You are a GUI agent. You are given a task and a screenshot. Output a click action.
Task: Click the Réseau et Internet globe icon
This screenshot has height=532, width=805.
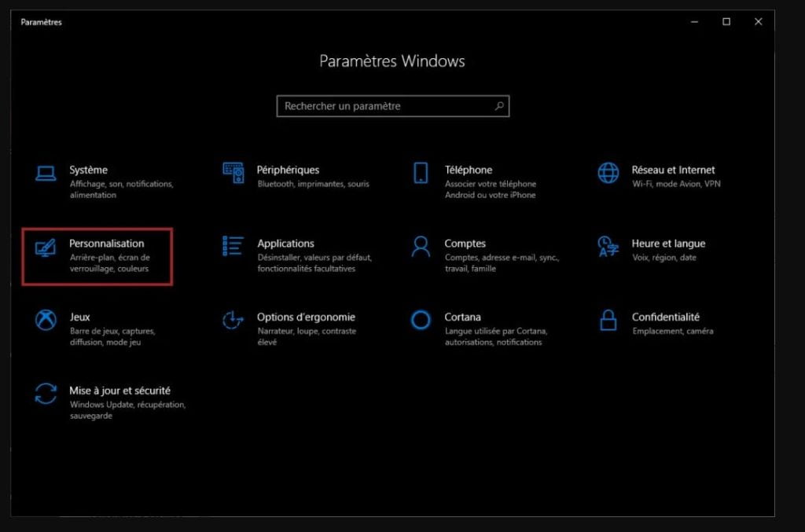(608, 173)
